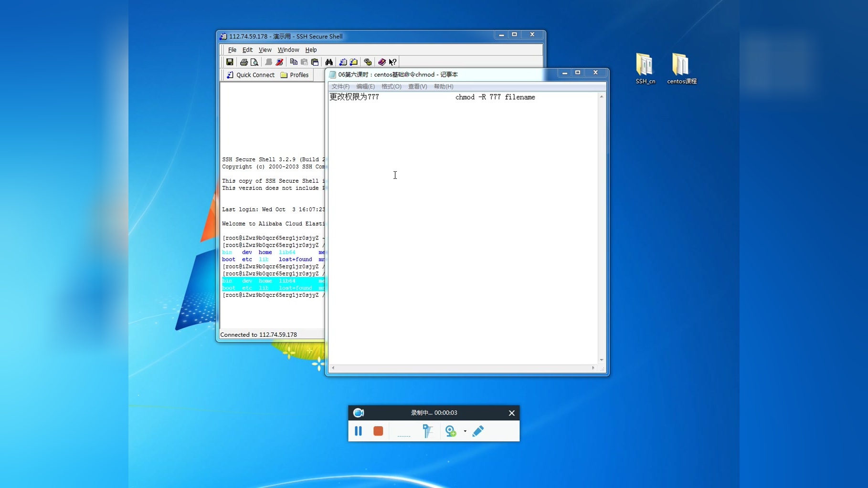The image size is (868, 488).
Task: Open the Settings gears icon
Action: pyautogui.click(x=368, y=62)
